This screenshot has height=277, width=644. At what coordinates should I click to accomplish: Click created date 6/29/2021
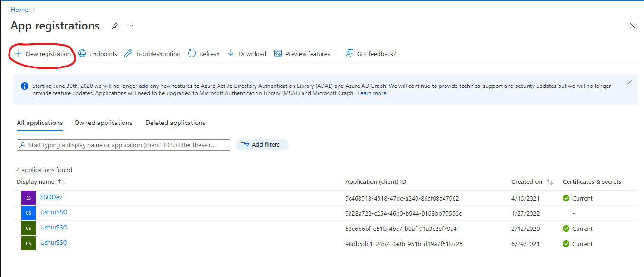click(525, 244)
